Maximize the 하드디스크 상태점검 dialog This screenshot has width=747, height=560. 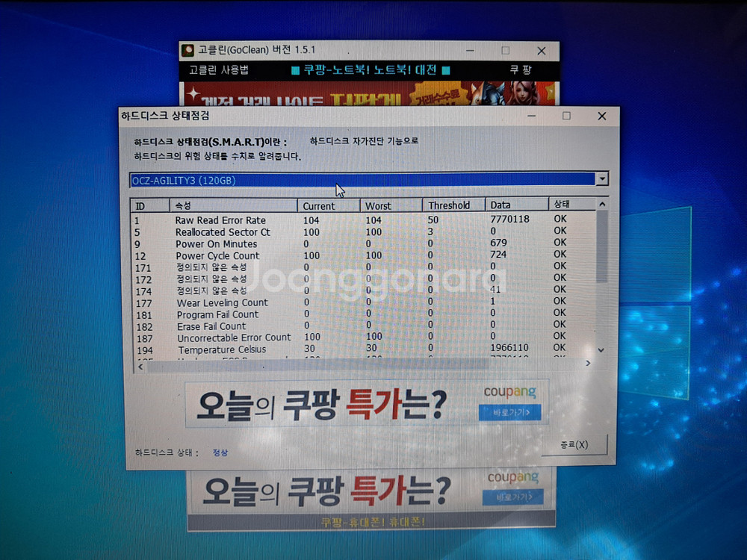[x=566, y=116]
